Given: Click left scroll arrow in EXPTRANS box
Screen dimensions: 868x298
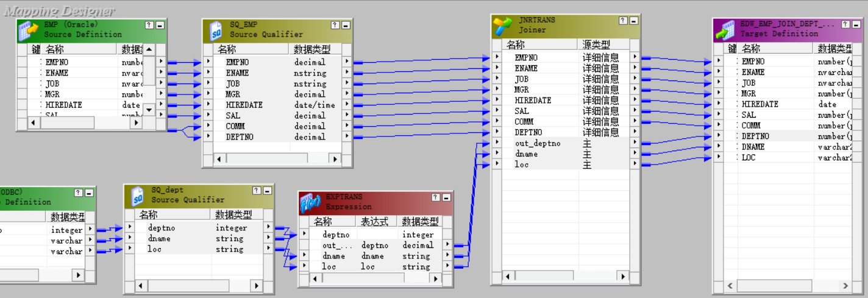Looking at the screenshot, I should (x=315, y=278).
